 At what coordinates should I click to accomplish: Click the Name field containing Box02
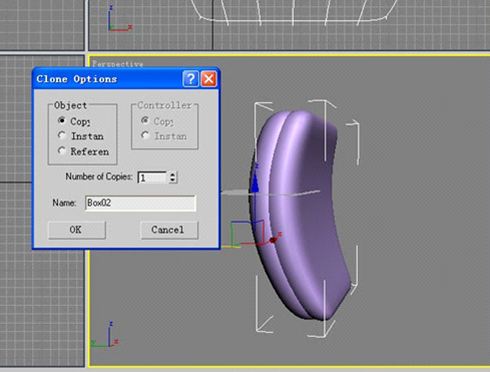140,203
